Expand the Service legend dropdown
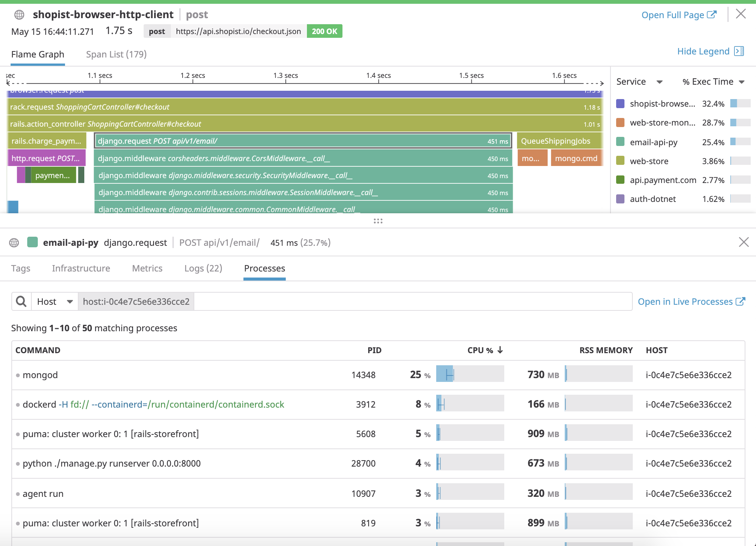756x546 pixels. (660, 82)
